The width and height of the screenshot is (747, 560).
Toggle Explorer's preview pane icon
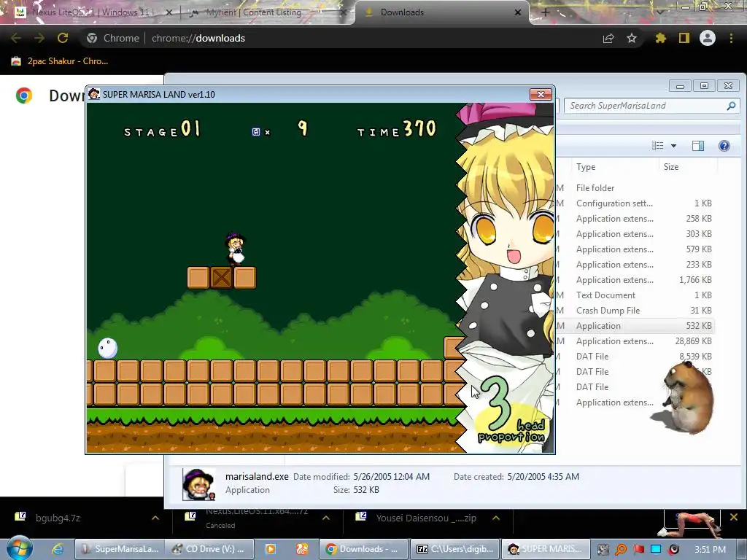pyautogui.click(x=698, y=146)
